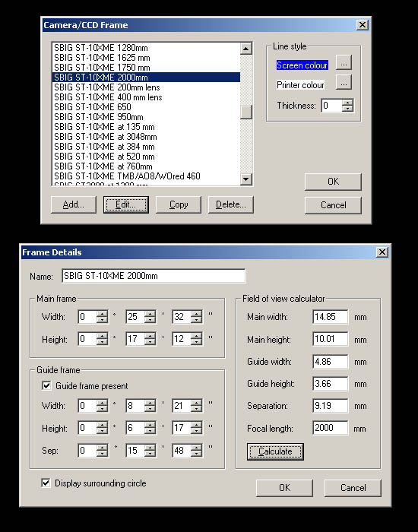
Task: Confirm Frame Details dialog with OK
Action: 284,488
